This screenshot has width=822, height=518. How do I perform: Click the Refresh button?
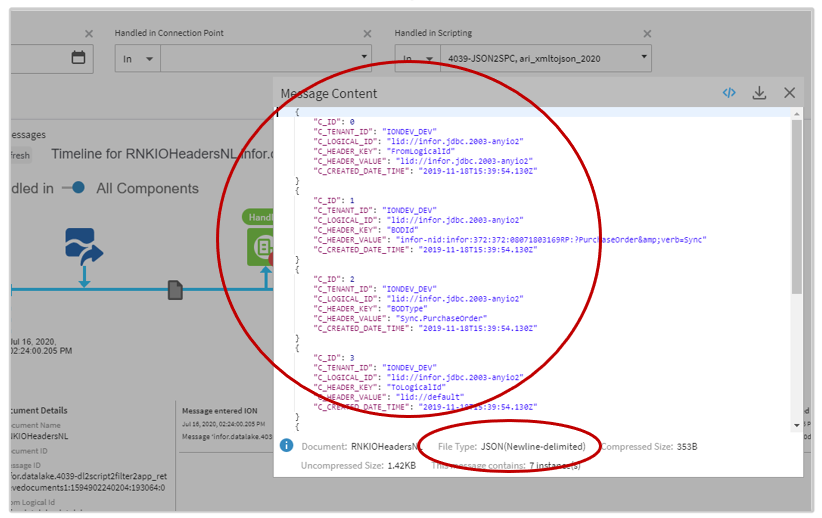[x=20, y=155]
